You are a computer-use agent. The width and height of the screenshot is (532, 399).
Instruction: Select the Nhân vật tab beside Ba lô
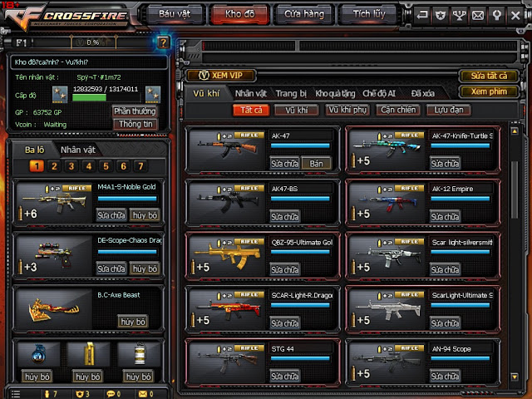[78, 150]
